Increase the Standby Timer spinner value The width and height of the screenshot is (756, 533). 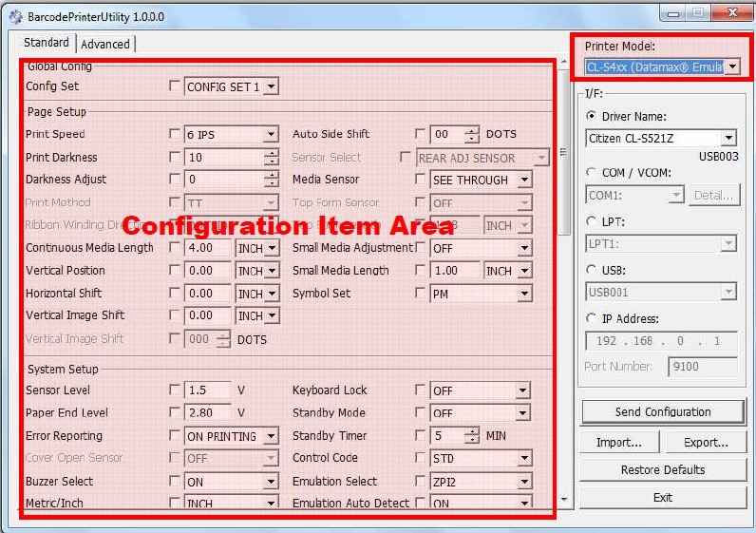pos(472,432)
